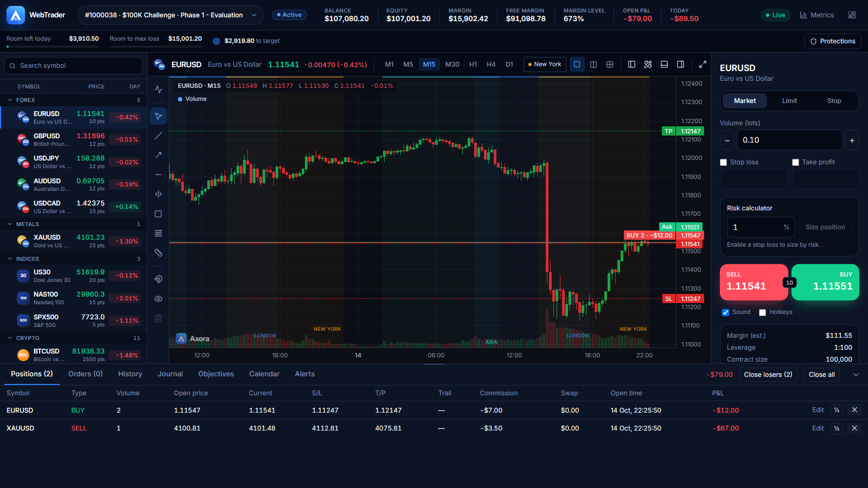Toggle the right order panel icon
Viewport: 868px width, 488px height.
[x=680, y=65]
